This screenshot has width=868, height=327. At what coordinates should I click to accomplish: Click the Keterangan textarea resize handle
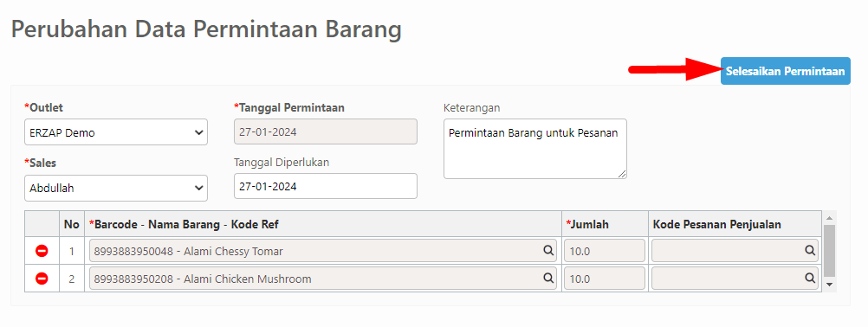click(x=622, y=174)
